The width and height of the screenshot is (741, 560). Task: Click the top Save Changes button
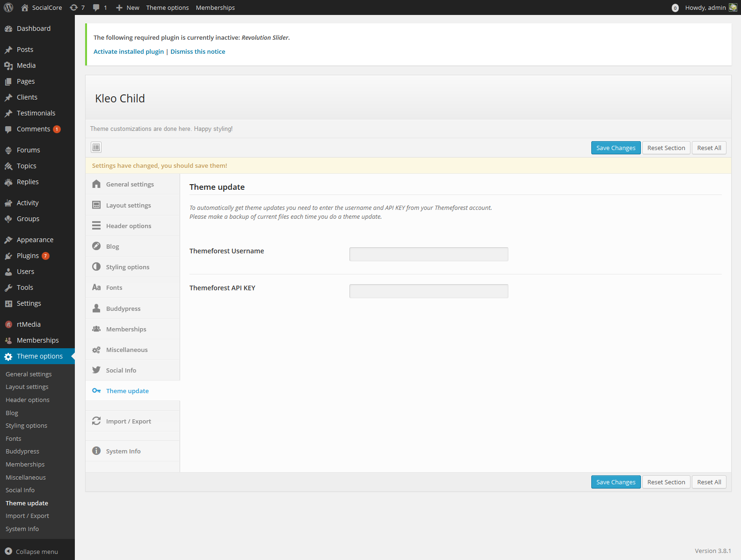(x=616, y=148)
